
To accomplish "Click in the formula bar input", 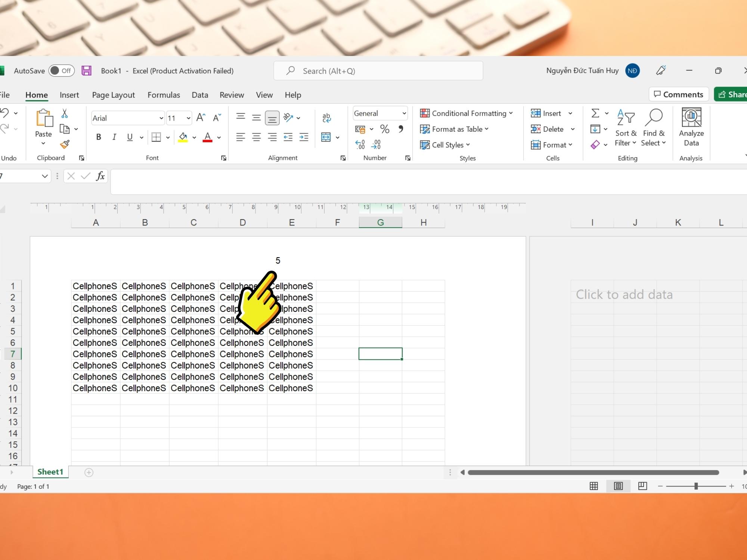I will tap(428, 182).
